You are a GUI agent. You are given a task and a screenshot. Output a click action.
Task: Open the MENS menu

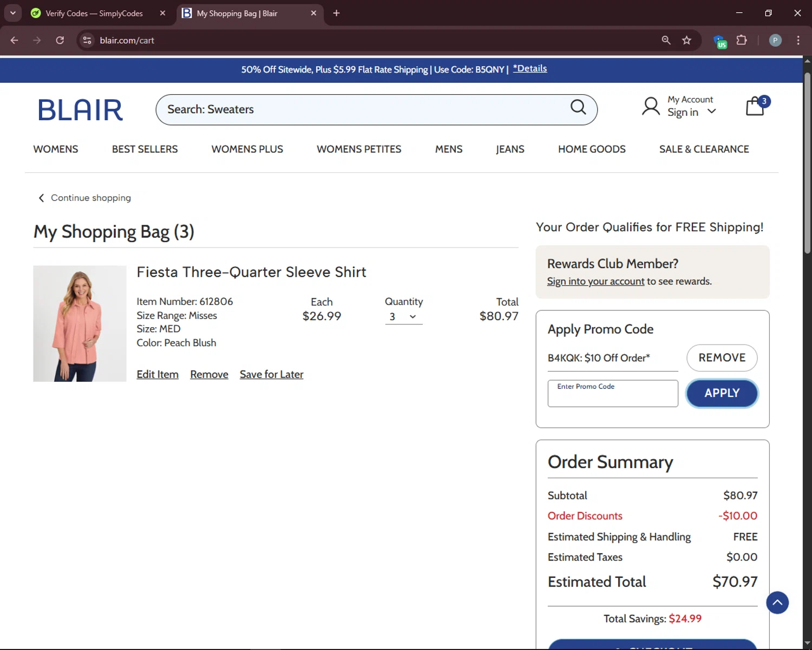pos(449,149)
